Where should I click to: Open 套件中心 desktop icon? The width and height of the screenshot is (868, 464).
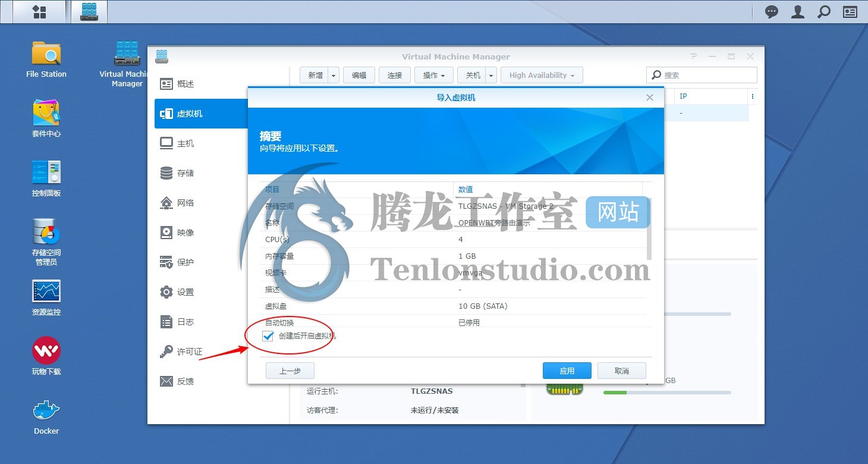pos(46,119)
